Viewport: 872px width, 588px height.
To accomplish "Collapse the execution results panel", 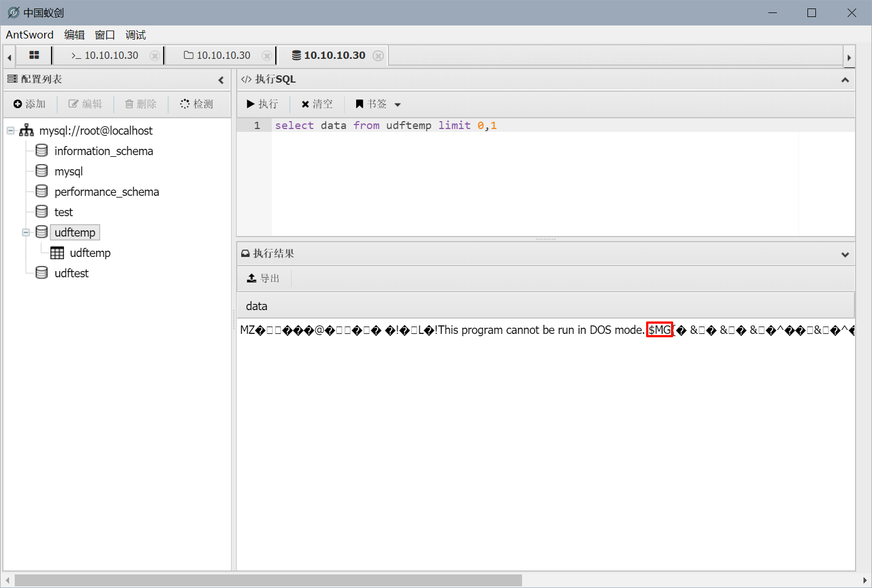I will (845, 254).
